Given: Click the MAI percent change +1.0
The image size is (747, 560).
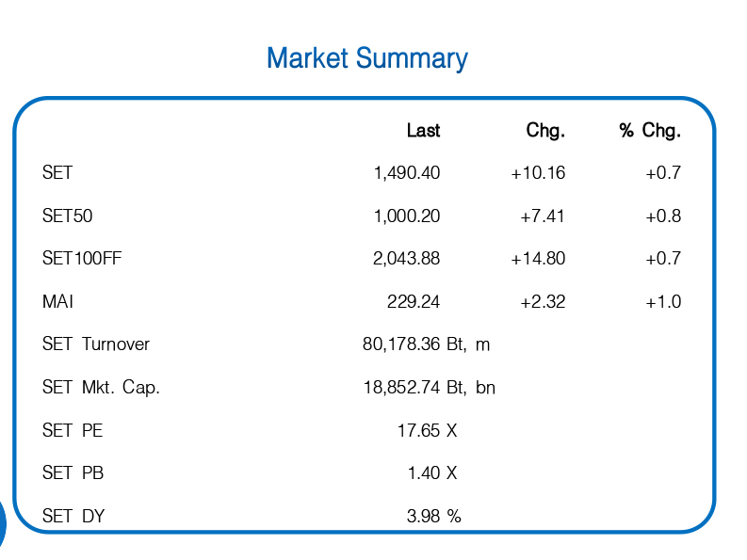Looking at the screenshot, I should tap(663, 302).
